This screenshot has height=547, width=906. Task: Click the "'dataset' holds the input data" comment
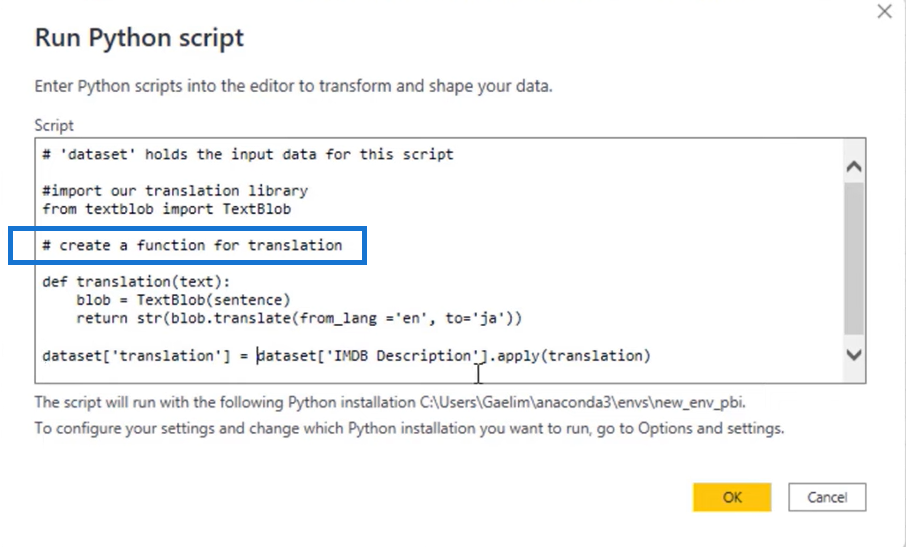click(248, 155)
